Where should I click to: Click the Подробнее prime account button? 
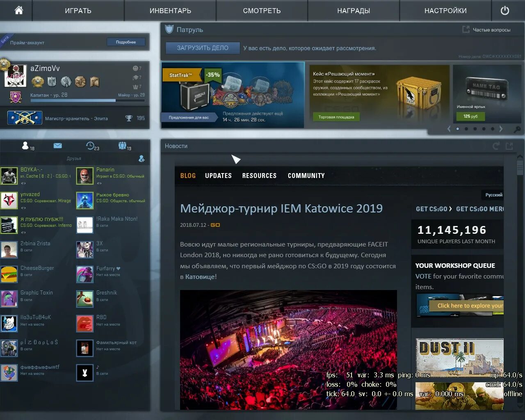click(x=126, y=42)
